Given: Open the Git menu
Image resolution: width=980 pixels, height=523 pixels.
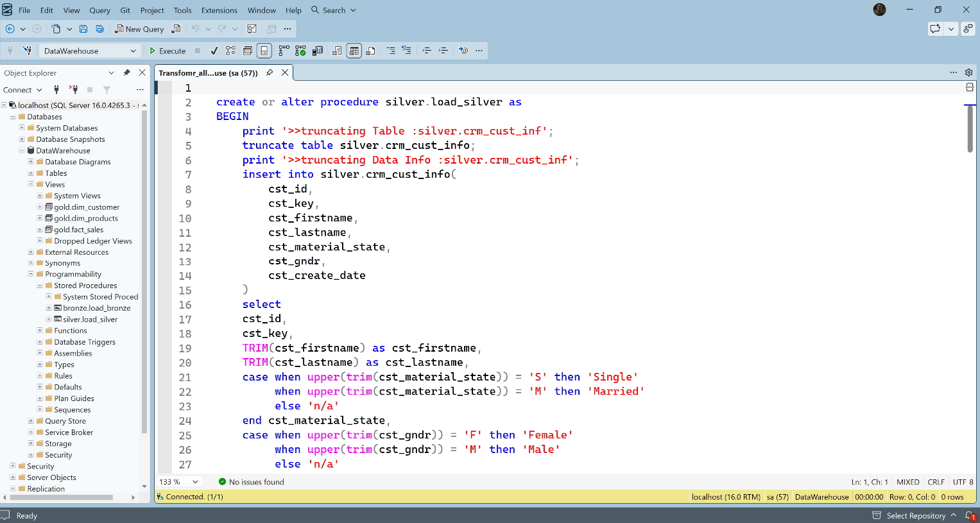Looking at the screenshot, I should 125,10.
